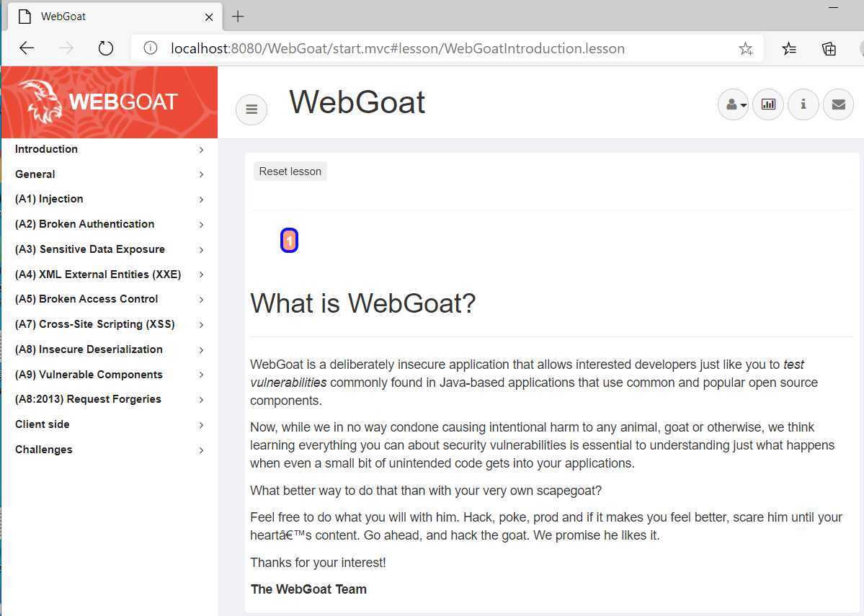Expand the (A1) Injection chevron
Viewport: 864px width, 616px height.
point(201,200)
